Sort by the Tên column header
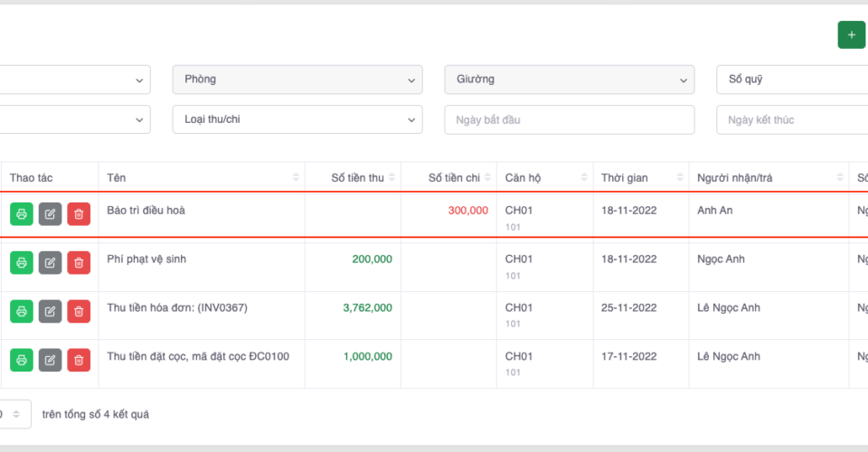This screenshot has width=868, height=452. click(201, 177)
